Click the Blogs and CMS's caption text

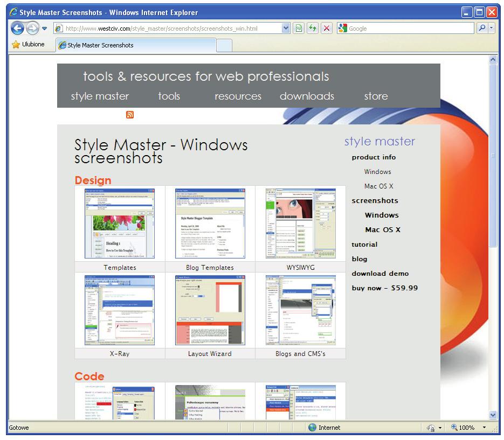coord(301,354)
